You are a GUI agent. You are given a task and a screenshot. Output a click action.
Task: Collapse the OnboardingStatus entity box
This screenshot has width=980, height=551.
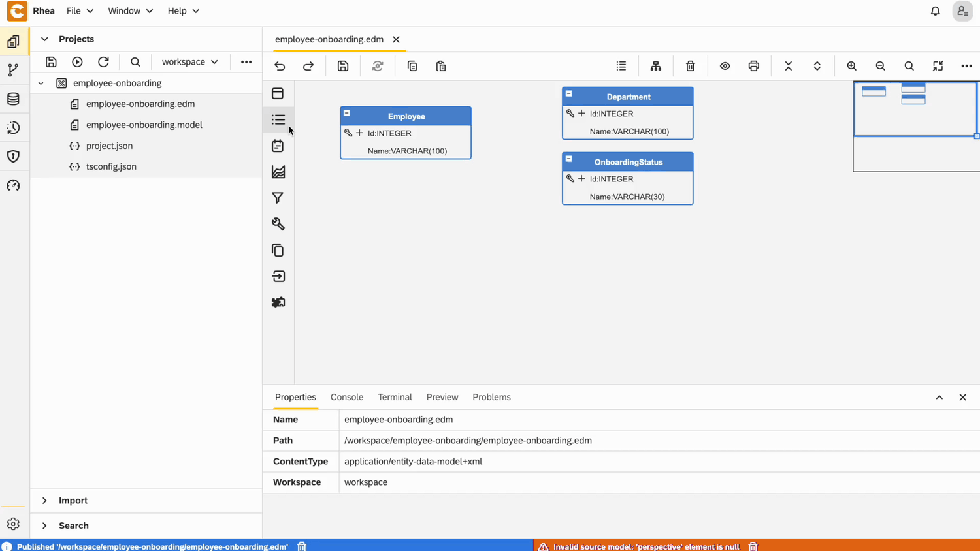569,159
